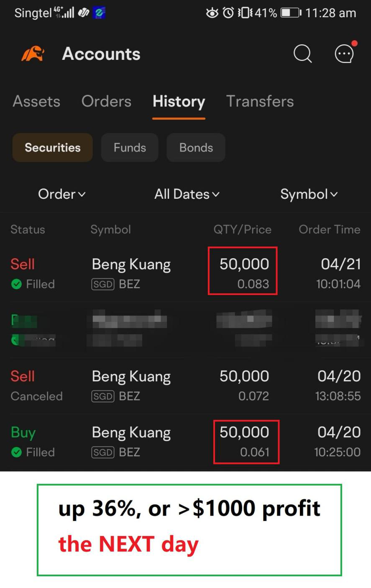Enable the Bonds filter
The image size is (371, 588).
pos(196,147)
